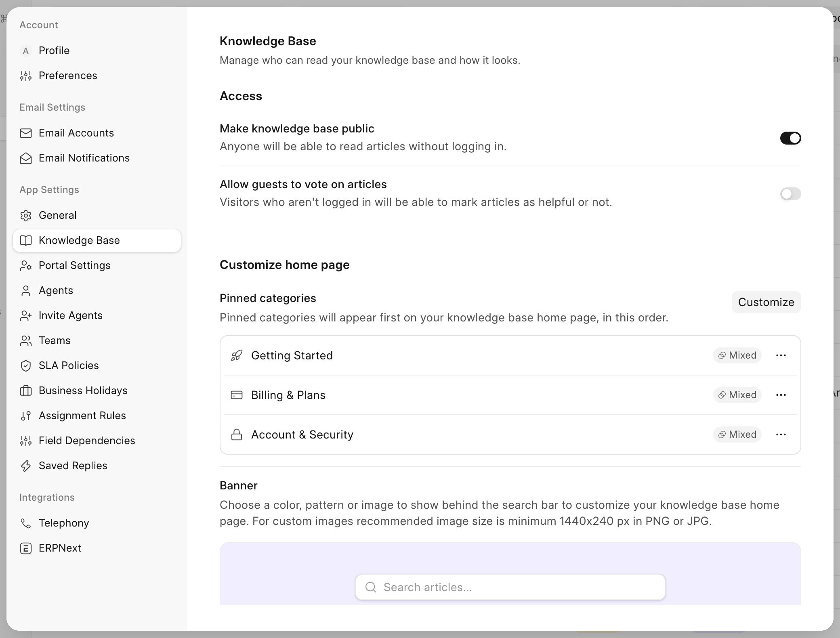Click the Teams people icon
The width and height of the screenshot is (840, 638).
26,341
